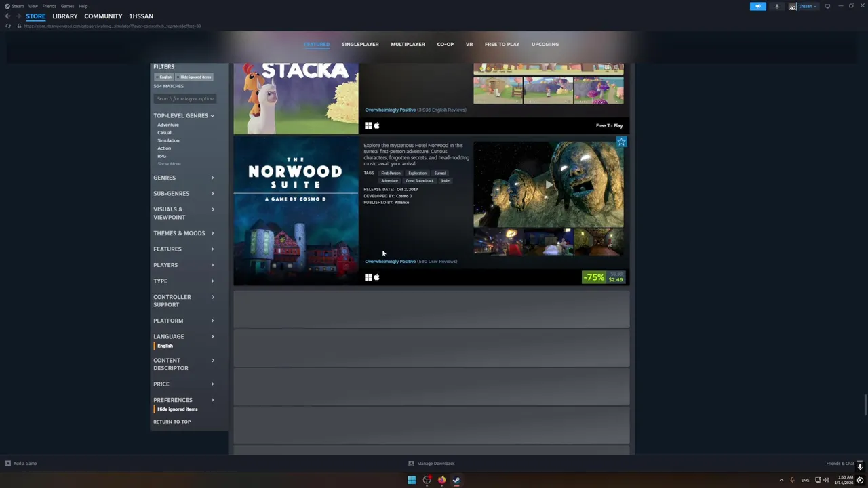Image resolution: width=868 pixels, height=488 pixels.
Task: Click the Apple platform icon for Norwood Suite
Action: point(376,277)
